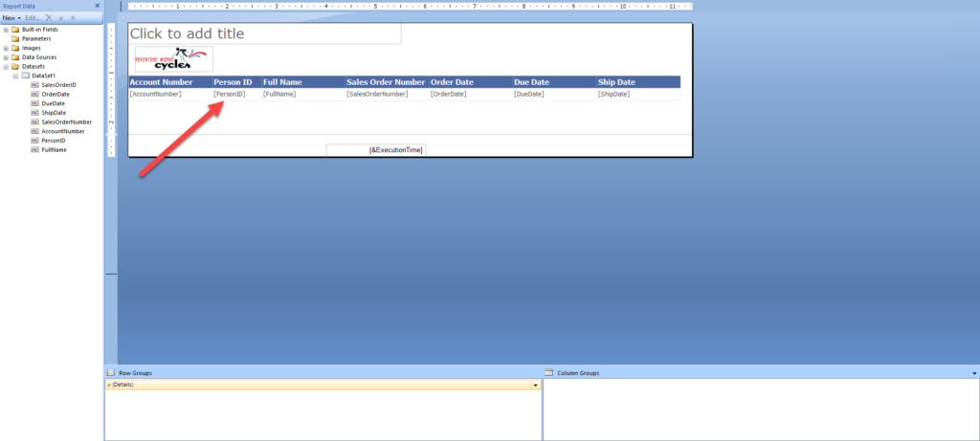
Task: Open the Details row group dropdown arrow
Action: click(x=535, y=386)
